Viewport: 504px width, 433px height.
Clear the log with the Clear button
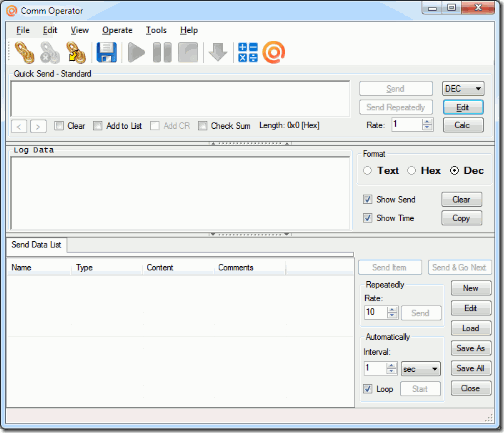click(461, 199)
